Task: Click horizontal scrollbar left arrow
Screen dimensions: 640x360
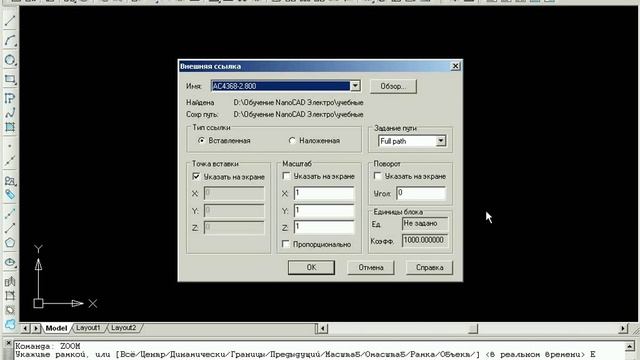Action: point(322,329)
